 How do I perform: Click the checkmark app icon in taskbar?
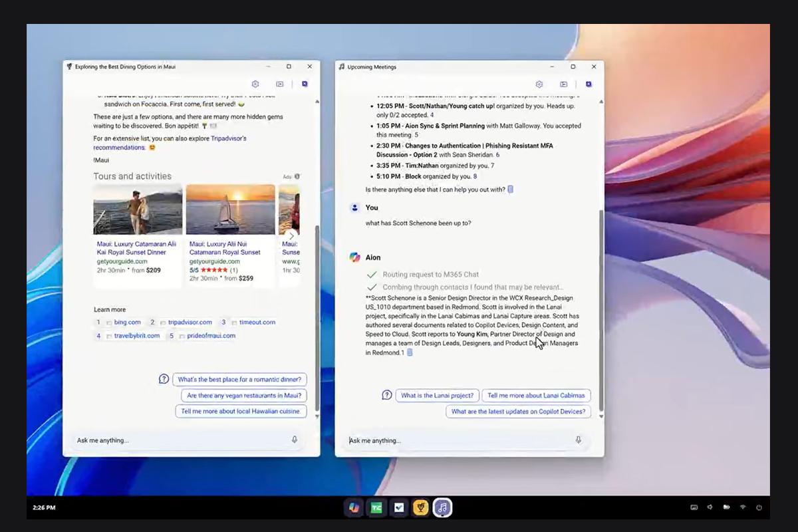pyautogui.click(x=398, y=508)
